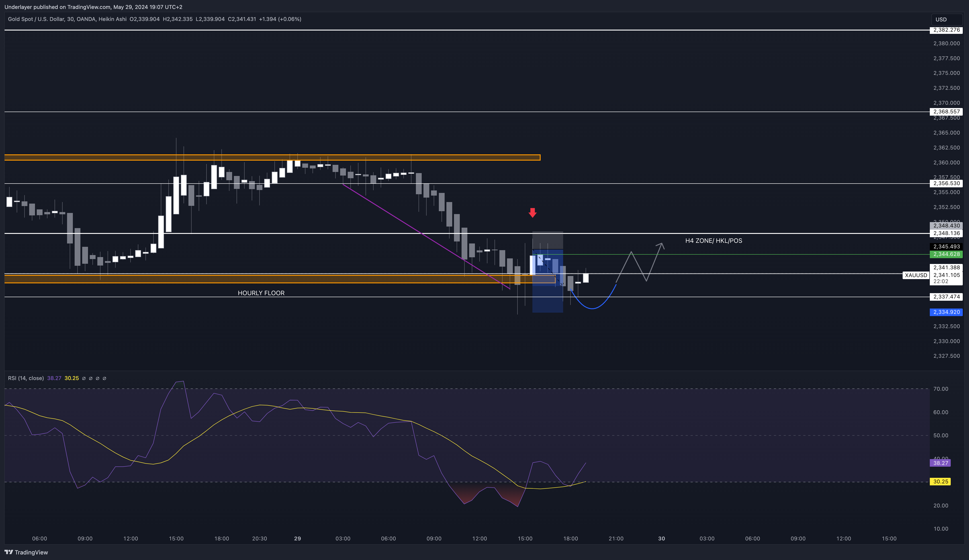Select the H4 ZONE/ HKL/POS annotation
Image resolution: width=969 pixels, height=560 pixels.
[x=714, y=241]
